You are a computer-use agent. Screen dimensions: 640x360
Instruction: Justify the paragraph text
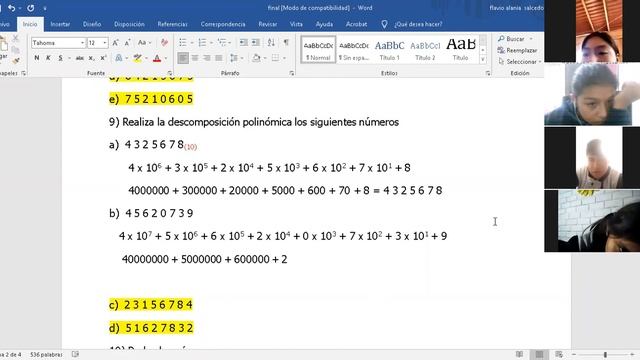[x=219, y=58]
